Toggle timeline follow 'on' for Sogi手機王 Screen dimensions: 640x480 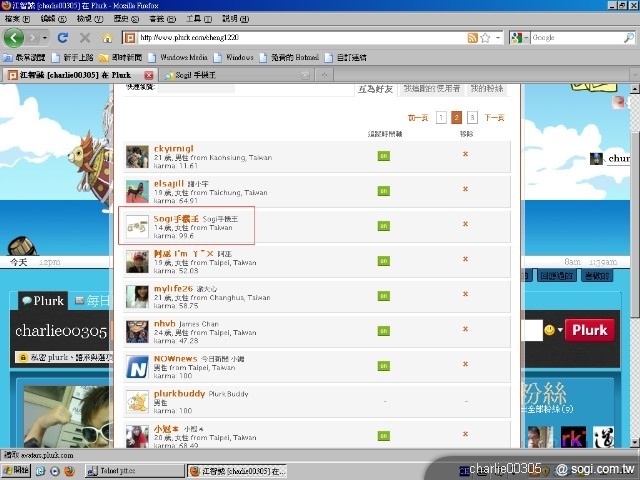382,225
